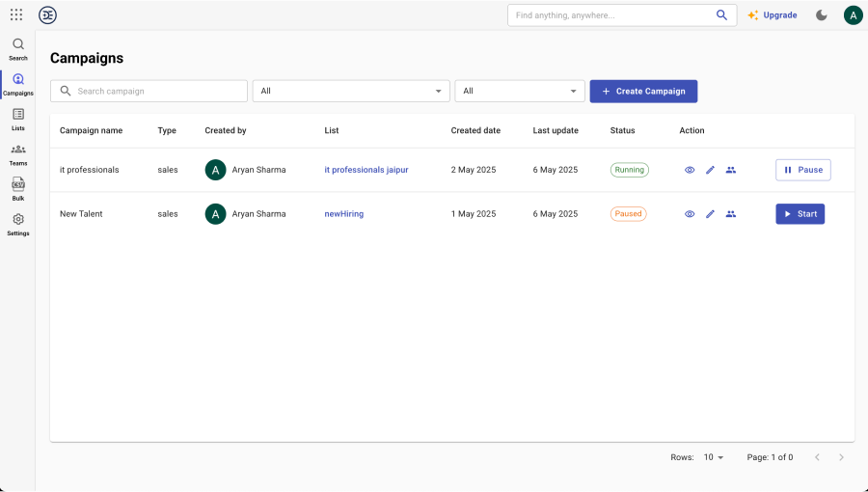Image resolution: width=868 pixels, height=492 pixels.
Task: Go to Lists in the sidebar
Action: click(x=17, y=120)
